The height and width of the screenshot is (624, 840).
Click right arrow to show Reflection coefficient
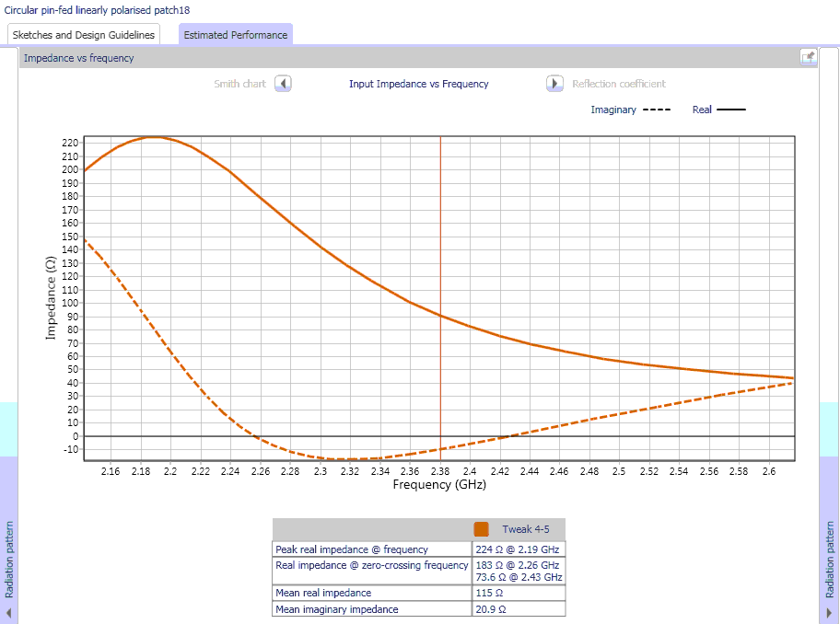554,84
